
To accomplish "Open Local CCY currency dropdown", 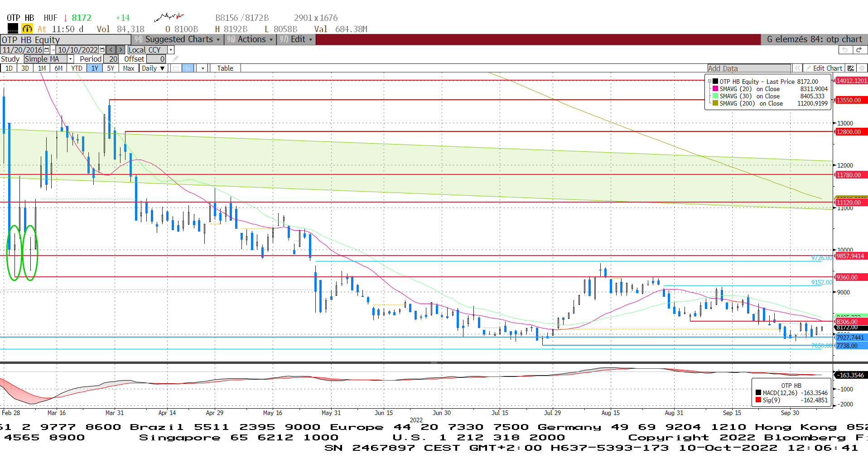I will (x=171, y=50).
